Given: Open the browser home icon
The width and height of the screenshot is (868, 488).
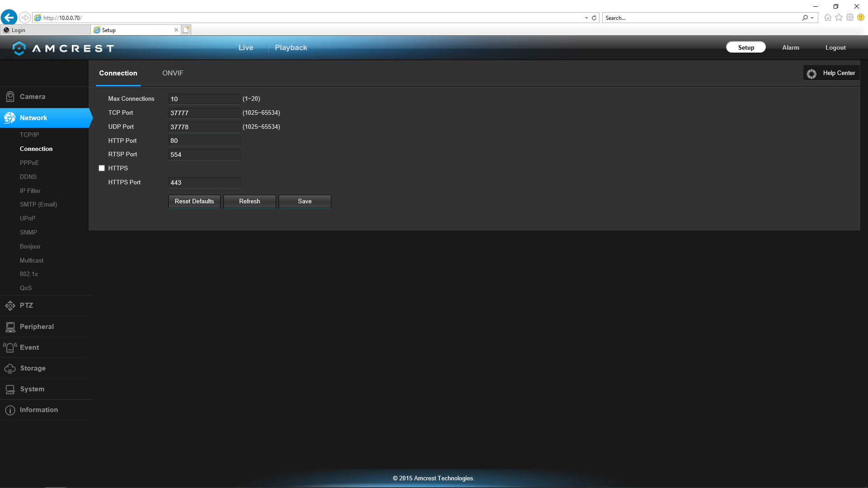Looking at the screenshot, I should pos(827,18).
